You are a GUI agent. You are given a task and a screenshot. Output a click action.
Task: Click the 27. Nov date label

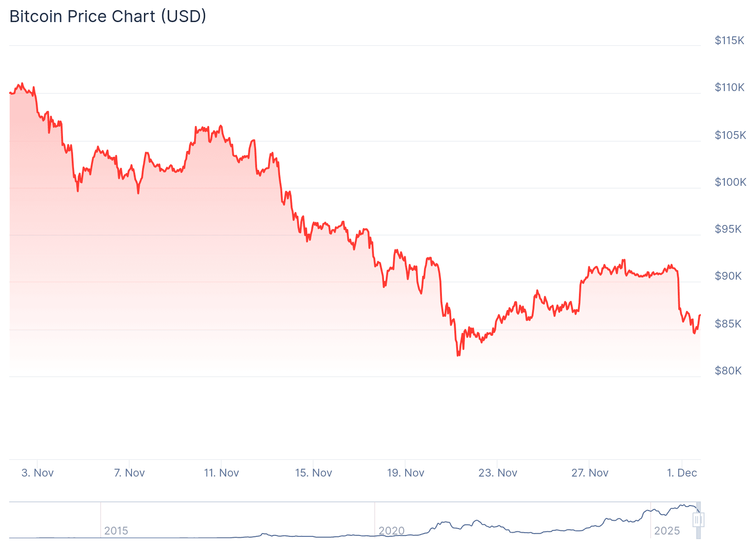pyautogui.click(x=590, y=473)
